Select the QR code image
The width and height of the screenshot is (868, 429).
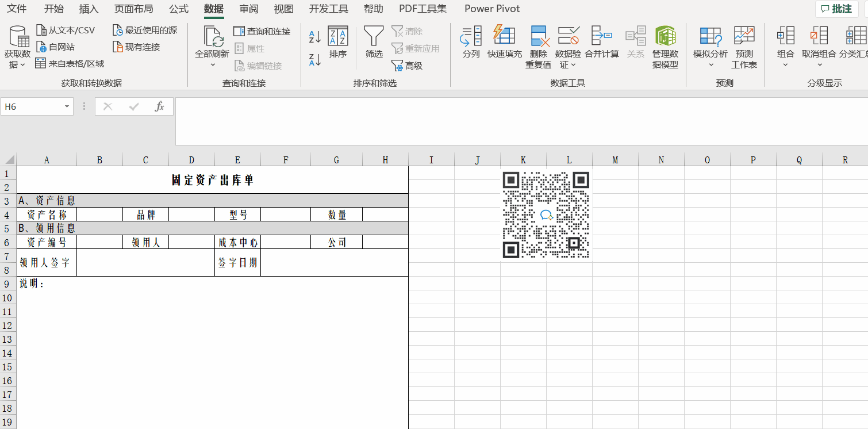(x=546, y=215)
